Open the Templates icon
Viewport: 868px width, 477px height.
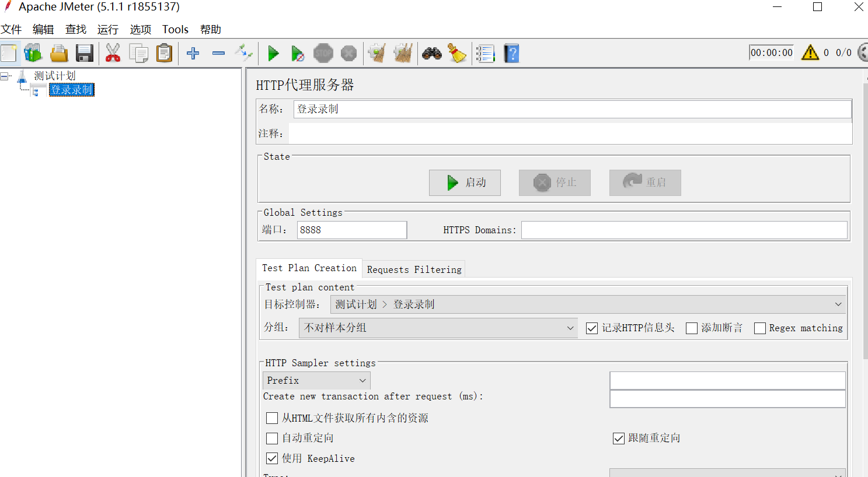(x=33, y=53)
